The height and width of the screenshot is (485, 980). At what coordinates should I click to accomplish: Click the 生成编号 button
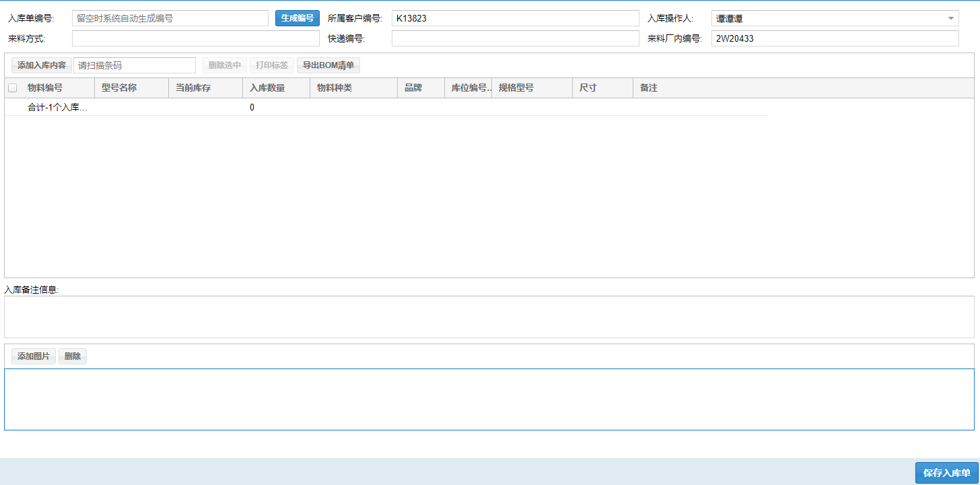pos(297,18)
